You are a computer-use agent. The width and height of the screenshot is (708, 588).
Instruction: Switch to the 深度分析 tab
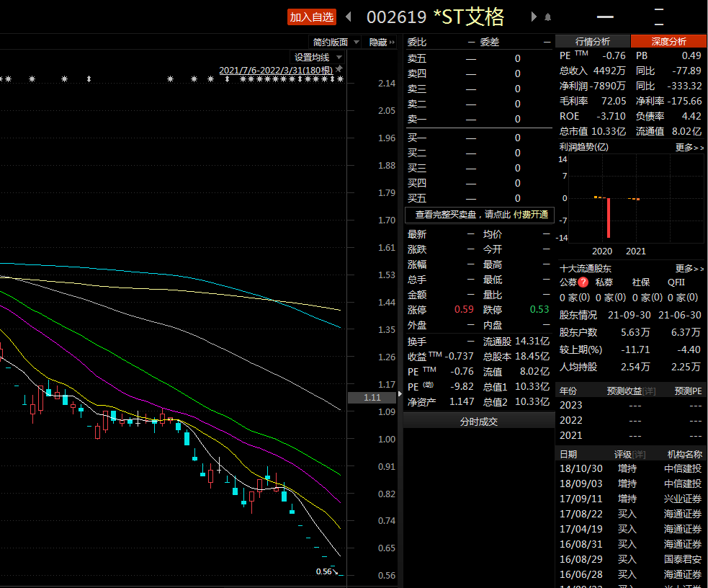point(668,42)
